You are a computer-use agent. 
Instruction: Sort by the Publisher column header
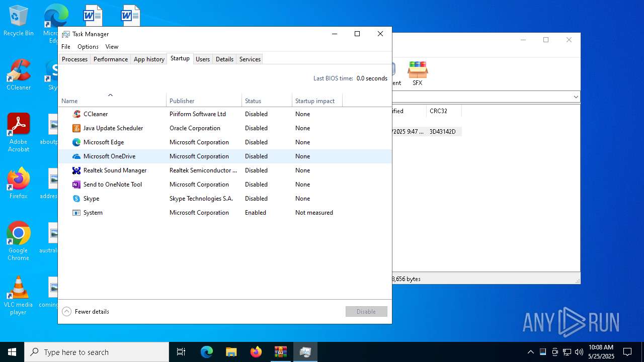(x=204, y=100)
